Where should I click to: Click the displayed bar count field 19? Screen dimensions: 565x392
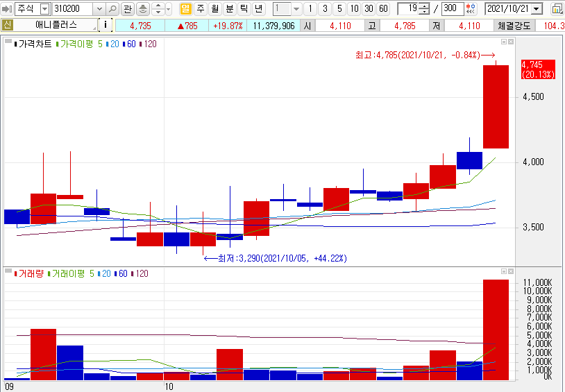click(408, 8)
